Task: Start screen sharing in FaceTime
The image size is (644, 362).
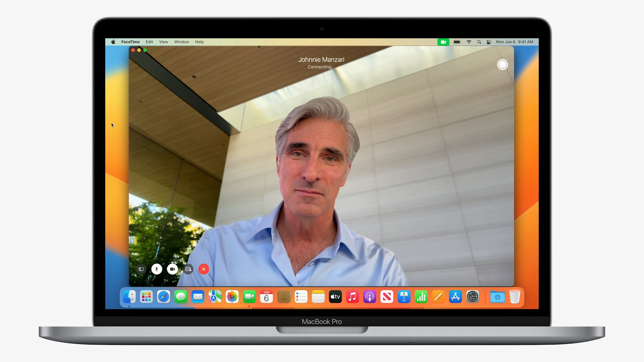Action: coord(188,269)
